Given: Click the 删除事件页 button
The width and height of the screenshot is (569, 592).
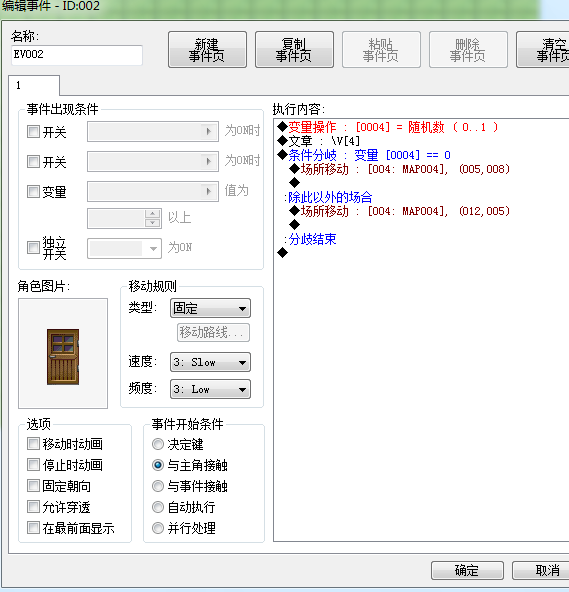Looking at the screenshot, I should (x=468, y=49).
